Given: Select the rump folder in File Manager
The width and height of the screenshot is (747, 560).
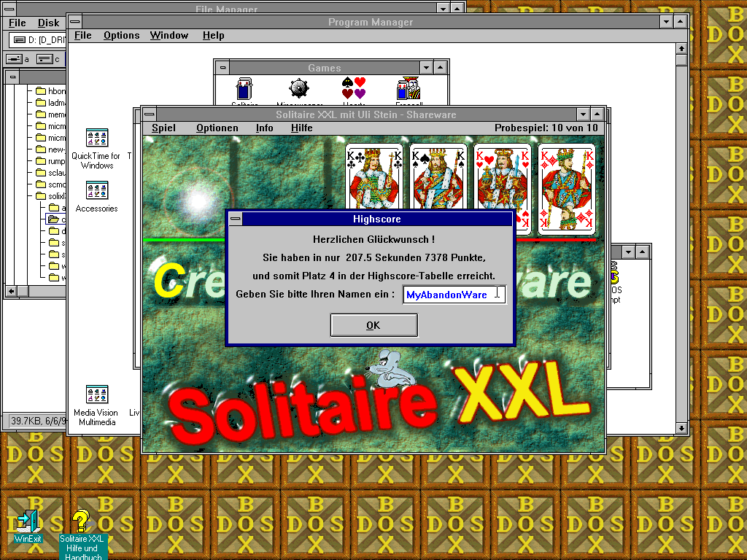Looking at the screenshot, I should click(51, 161).
